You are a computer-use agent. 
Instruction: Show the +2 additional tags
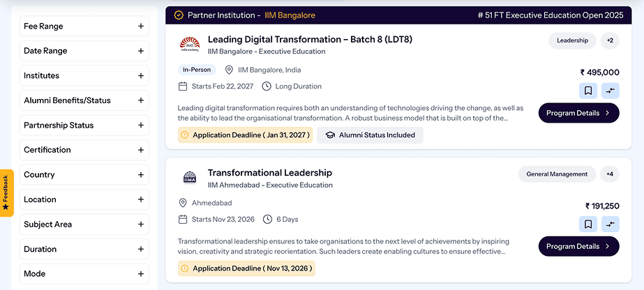pyautogui.click(x=610, y=40)
